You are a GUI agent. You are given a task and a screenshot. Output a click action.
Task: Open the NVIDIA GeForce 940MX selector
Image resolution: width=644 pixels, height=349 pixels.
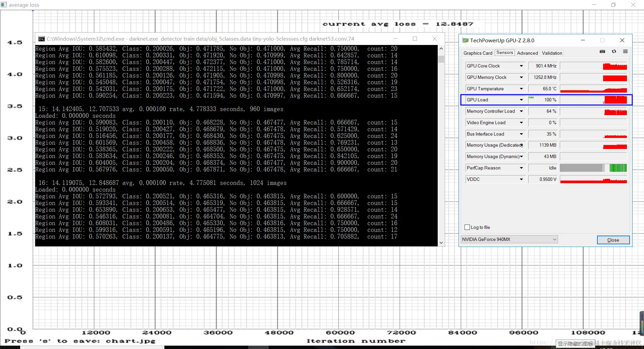(x=509, y=239)
